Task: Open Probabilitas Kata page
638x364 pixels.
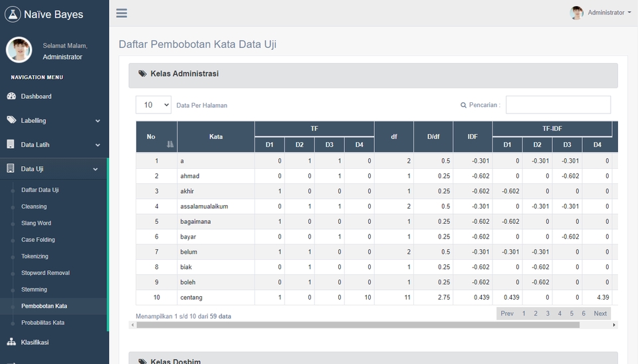Action: point(43,323)
